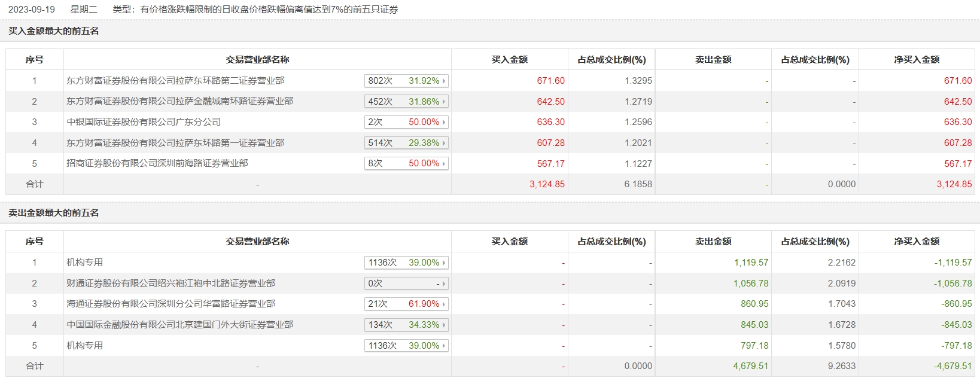The height and width of the screenshot is (381, 980).
Task: Open 东方财富证券拉萨东环路第二证券营业部 link
Action: click(x=175, y=81)
